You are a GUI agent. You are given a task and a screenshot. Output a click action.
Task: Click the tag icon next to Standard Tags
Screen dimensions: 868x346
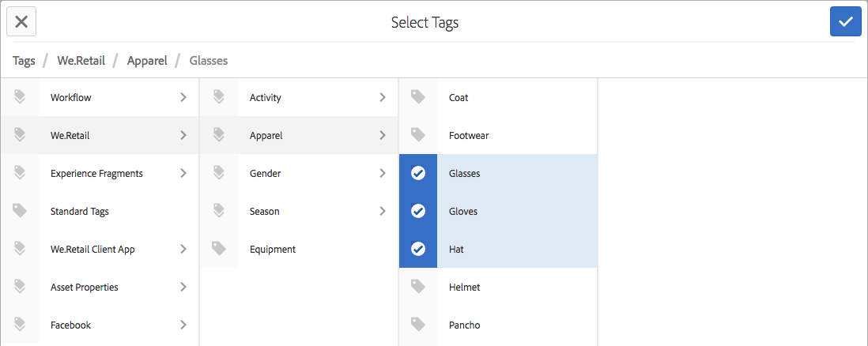(x=20, y=211)
